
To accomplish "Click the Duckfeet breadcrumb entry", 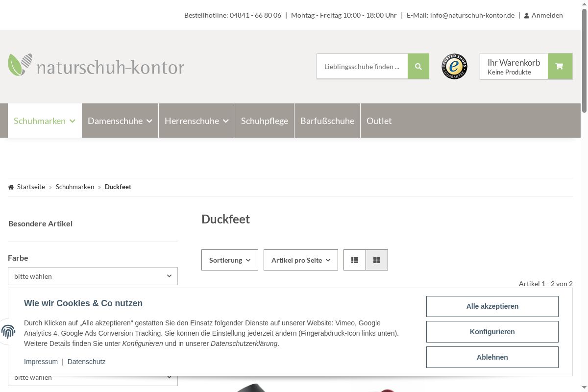I will pyautogui.click(x=118, y=187).
